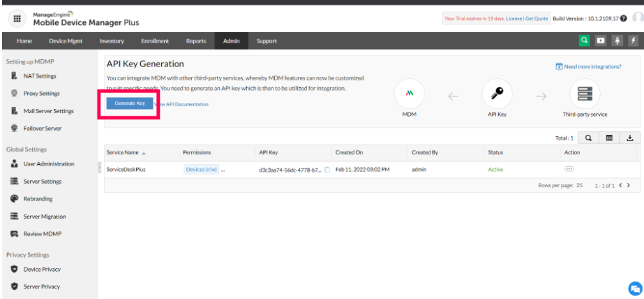The width and height of the screenshot is (644, 299).
Task: Go to the Enrollment tab
Action: [x=155, y=41]
